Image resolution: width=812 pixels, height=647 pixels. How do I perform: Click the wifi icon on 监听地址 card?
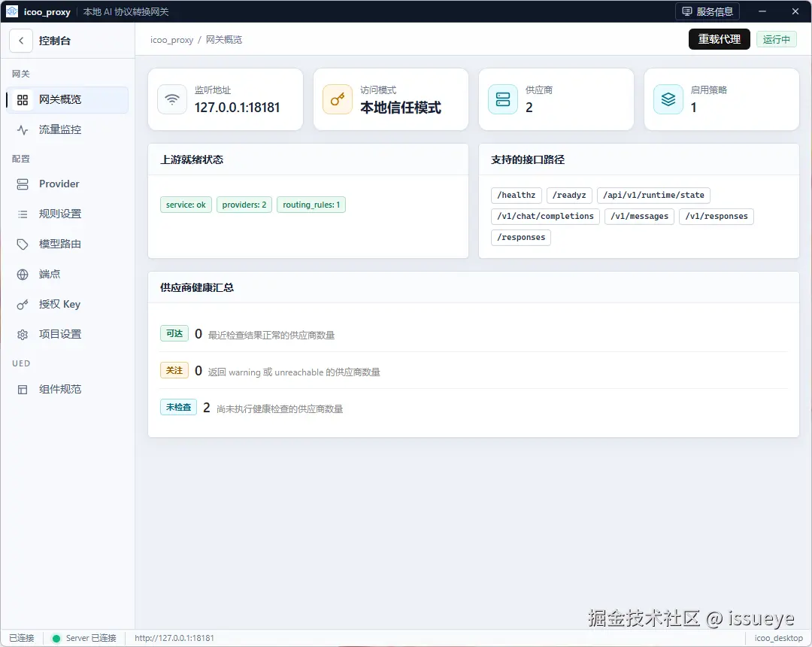tap(172, 99)
